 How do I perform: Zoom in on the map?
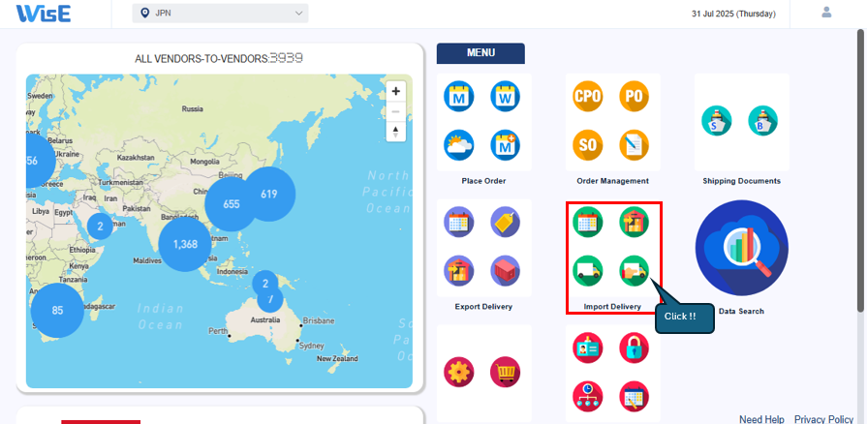point(395,90)
